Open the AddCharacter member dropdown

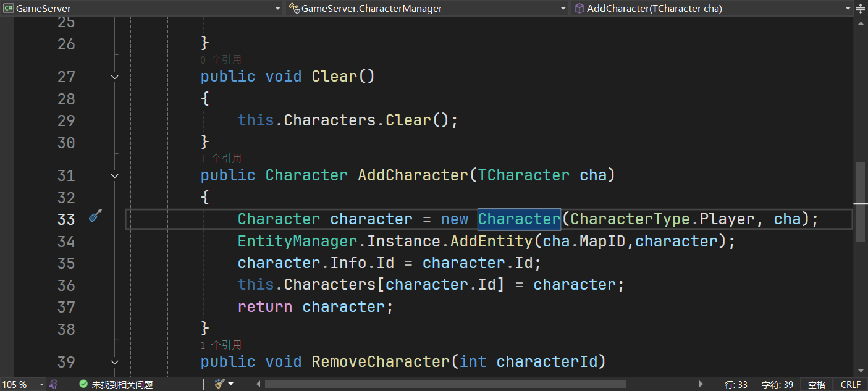pos(848,8)
